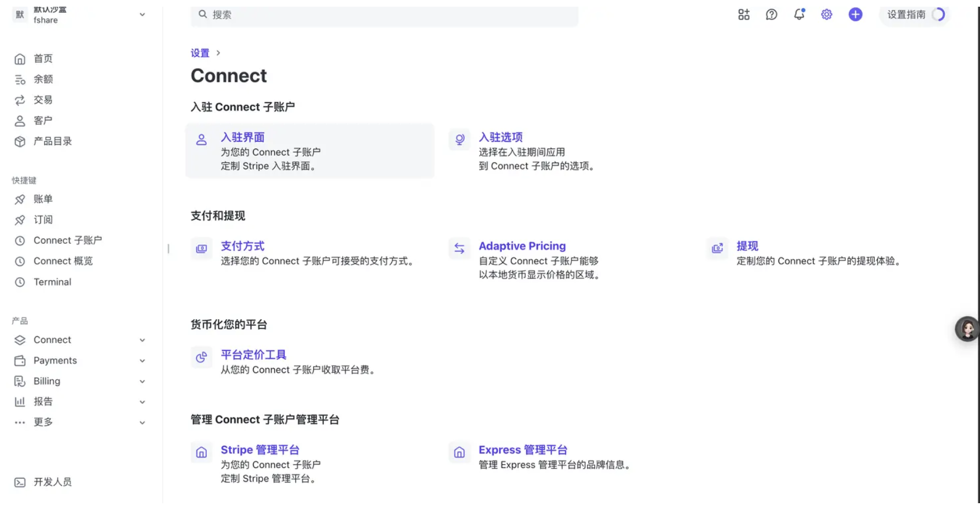The height and width of the screenshot is (511, 980).
Task: Go to 余额 in the sidebar
Action: (x=43, y=79)
